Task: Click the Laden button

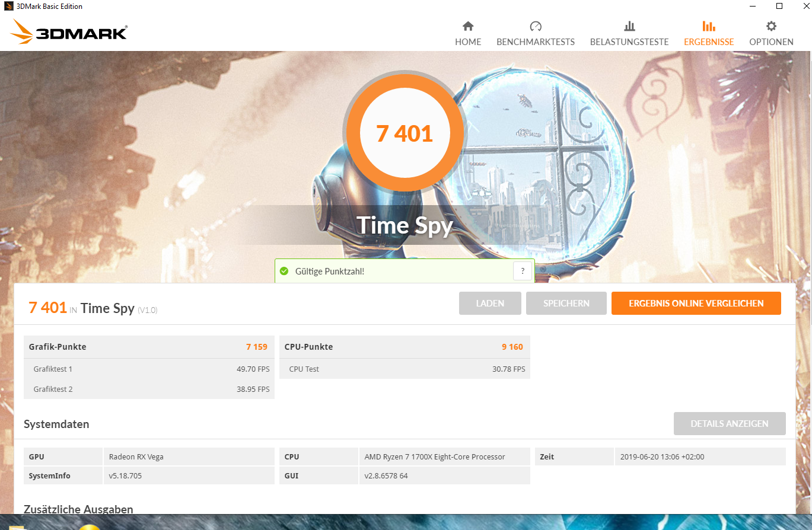Action: (490, 303)
